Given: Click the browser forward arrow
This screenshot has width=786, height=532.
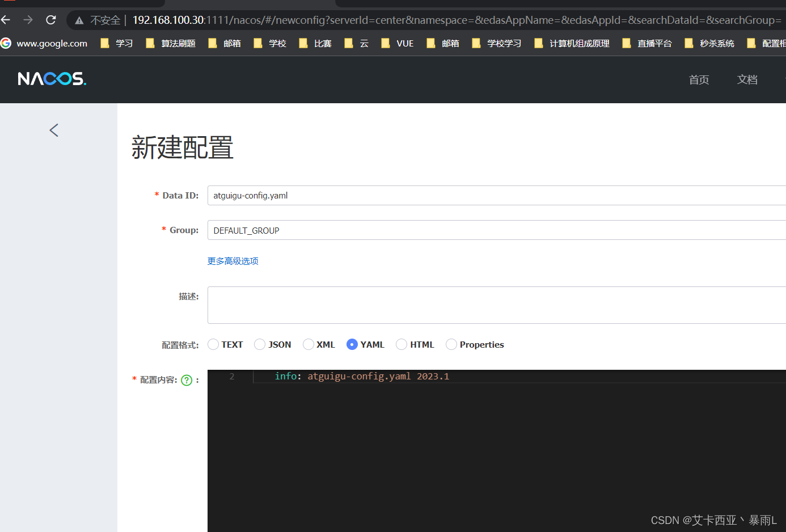Looking at the screenshot, I should coord(28,20).
